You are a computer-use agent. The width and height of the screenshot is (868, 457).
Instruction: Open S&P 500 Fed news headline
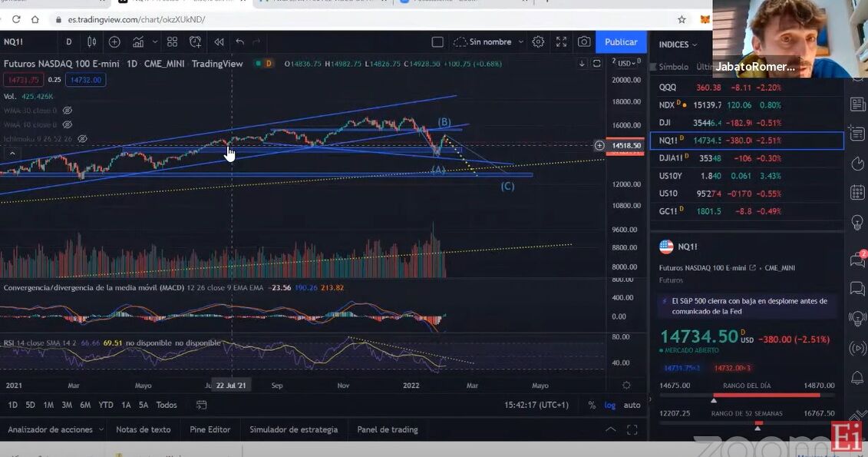(748, 306)
